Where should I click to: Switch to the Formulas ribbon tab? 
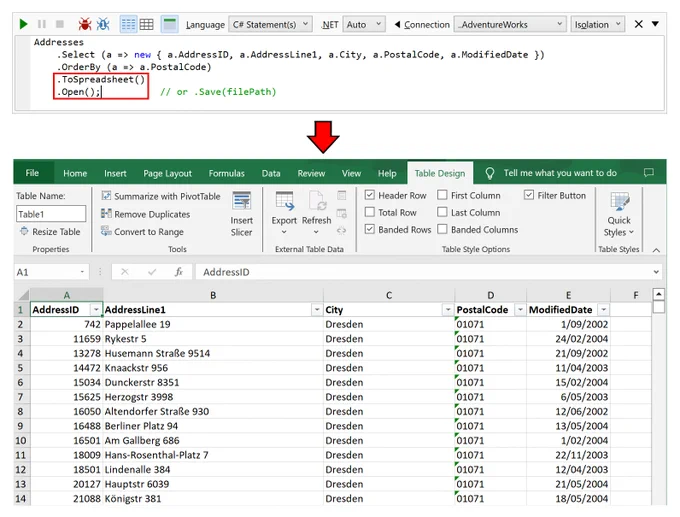(x=226, y=173)
